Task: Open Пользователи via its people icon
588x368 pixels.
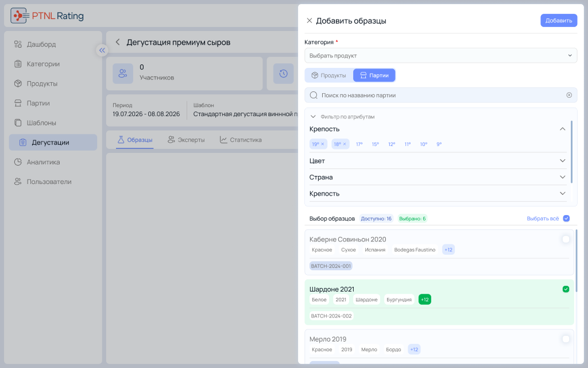Action: tap(18, 182)
